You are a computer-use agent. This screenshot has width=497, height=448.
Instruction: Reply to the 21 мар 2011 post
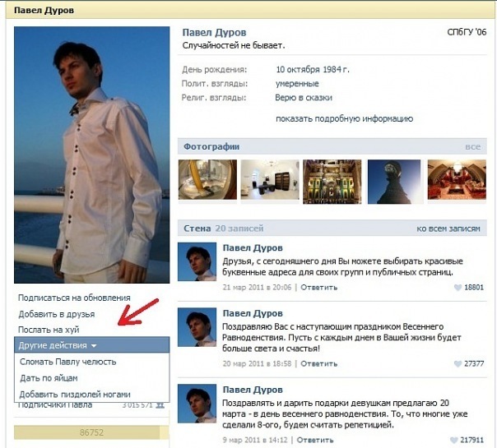[318, 288]
